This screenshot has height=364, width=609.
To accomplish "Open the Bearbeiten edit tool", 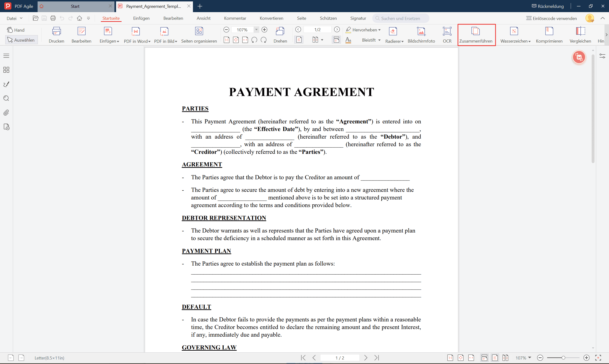I will point(81,35).
